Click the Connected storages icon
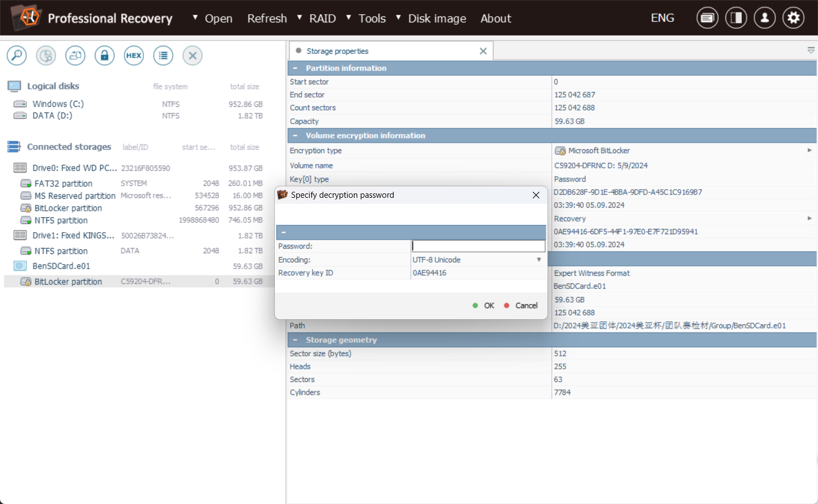The height and width of the screenshot is (504, 818). click(14, 147)
